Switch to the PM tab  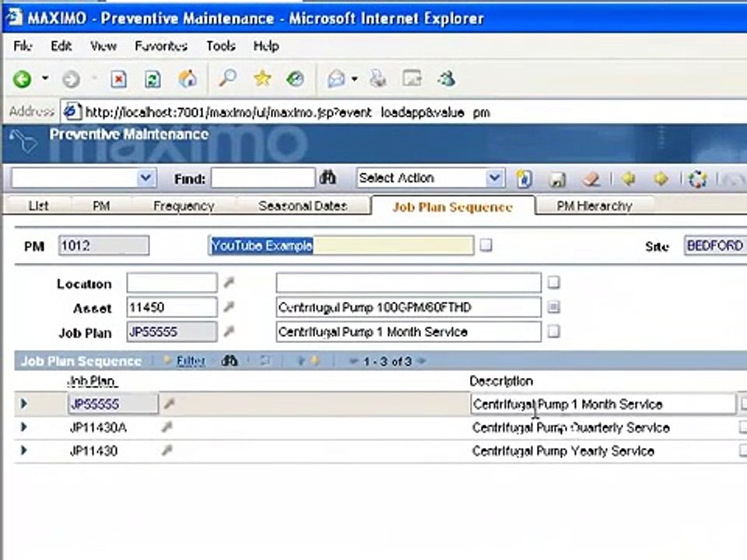click(101, 206)
